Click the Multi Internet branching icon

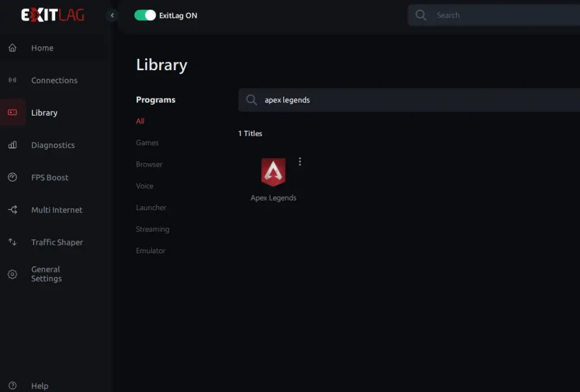[12, 210]
